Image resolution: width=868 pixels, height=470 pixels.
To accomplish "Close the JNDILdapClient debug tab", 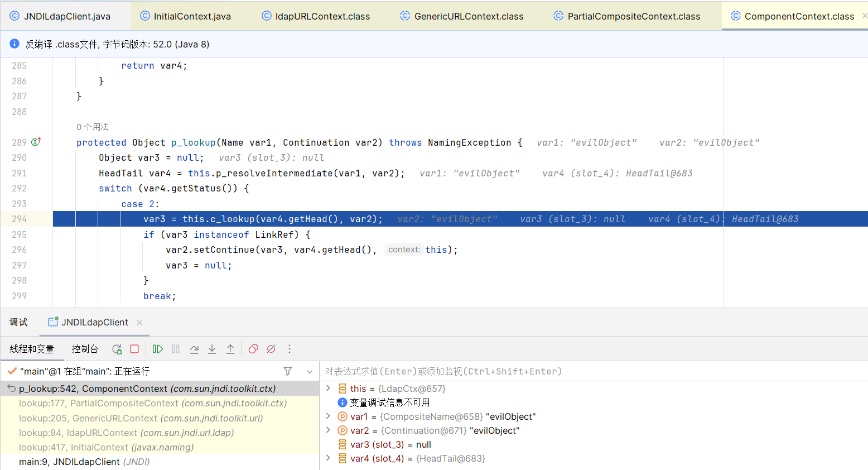I will (x=139, y=322).
